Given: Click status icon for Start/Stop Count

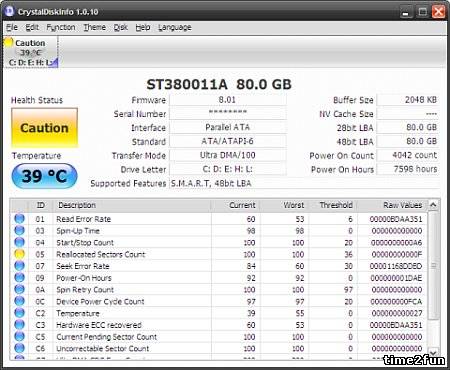Looking at the screenshot, I should coord(20,242).
